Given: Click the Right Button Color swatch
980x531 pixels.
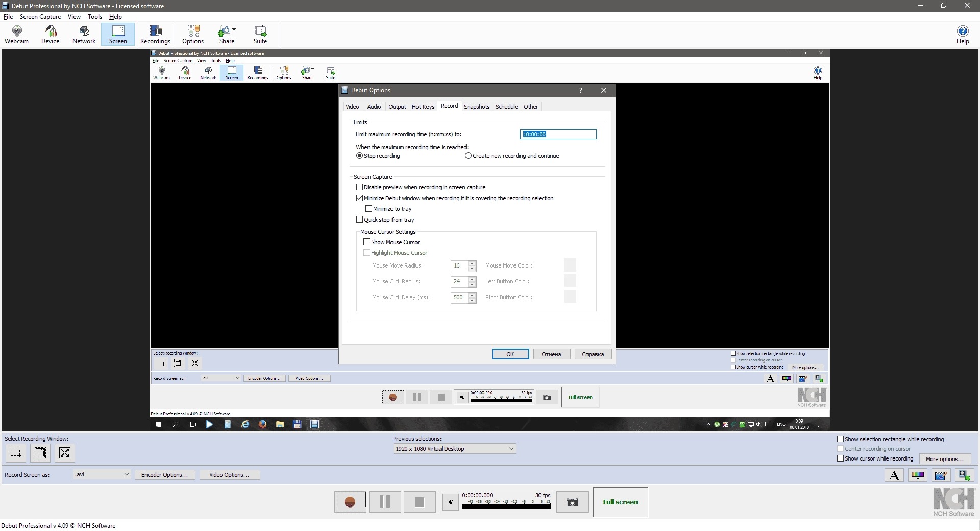Looking at the screenshot, I should 570,297.
